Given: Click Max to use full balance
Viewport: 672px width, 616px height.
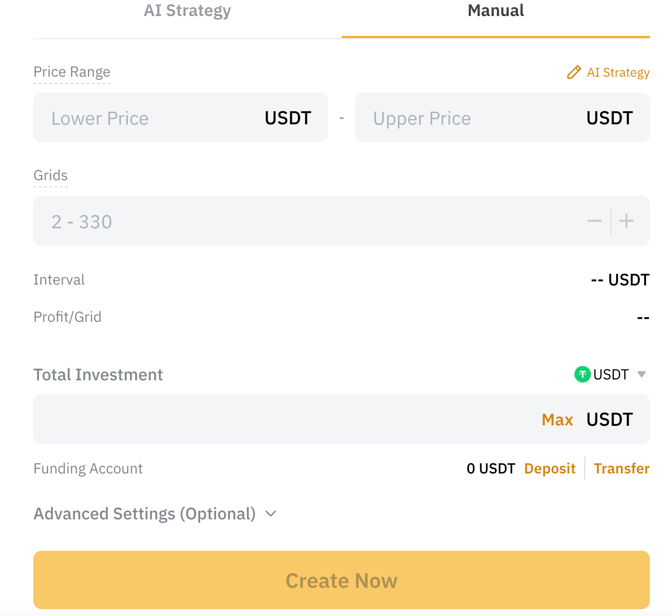Looking at the screenshot, I should [557, 420].
